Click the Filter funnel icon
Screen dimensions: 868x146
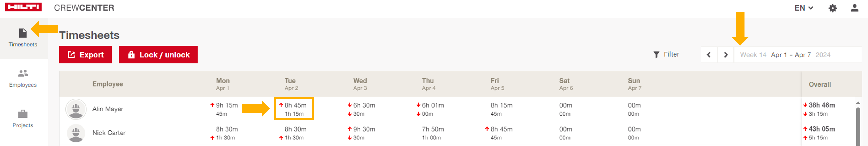(656, 55)
